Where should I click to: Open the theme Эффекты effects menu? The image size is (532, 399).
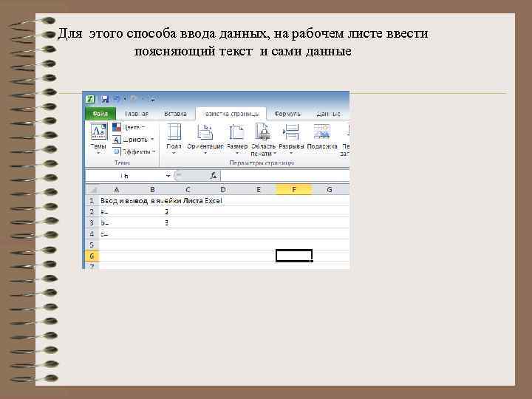134,151
